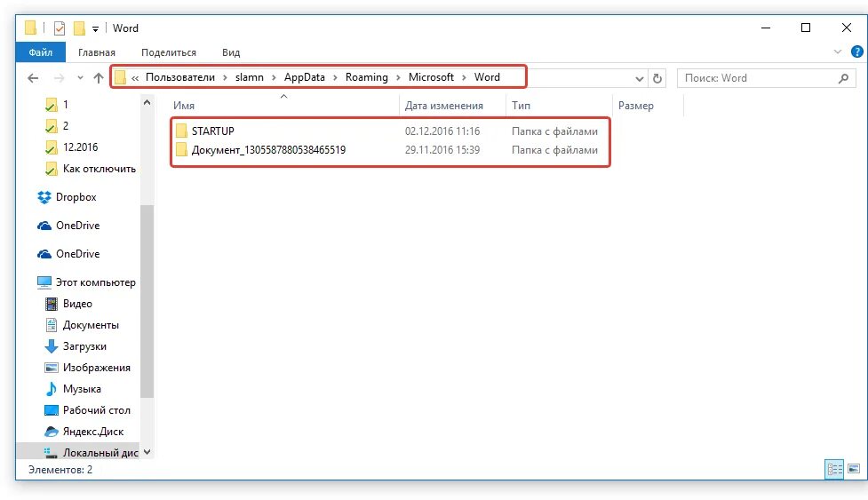This screenshot has height=500, width=868.
Task: Expand the ribbon with the chevron
Action: point(837,52)
